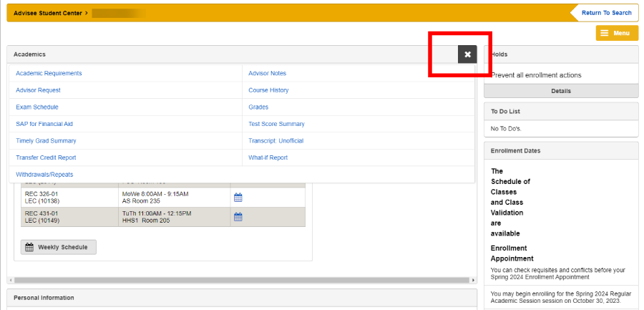This screenshot has height=310, width=644.
Task: Select Advisor Request link
Action: [x=38, y=90]
